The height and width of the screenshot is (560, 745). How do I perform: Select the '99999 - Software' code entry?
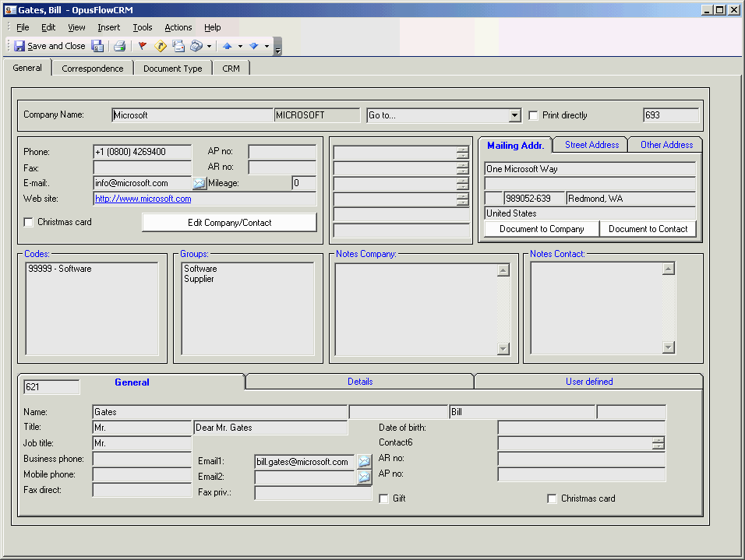[60, 269]
